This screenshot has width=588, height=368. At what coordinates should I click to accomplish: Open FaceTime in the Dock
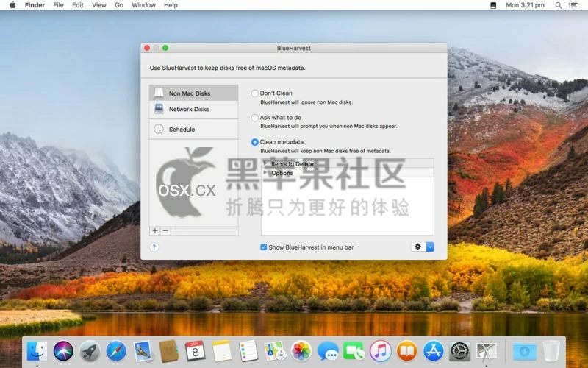tap(354, 351)
